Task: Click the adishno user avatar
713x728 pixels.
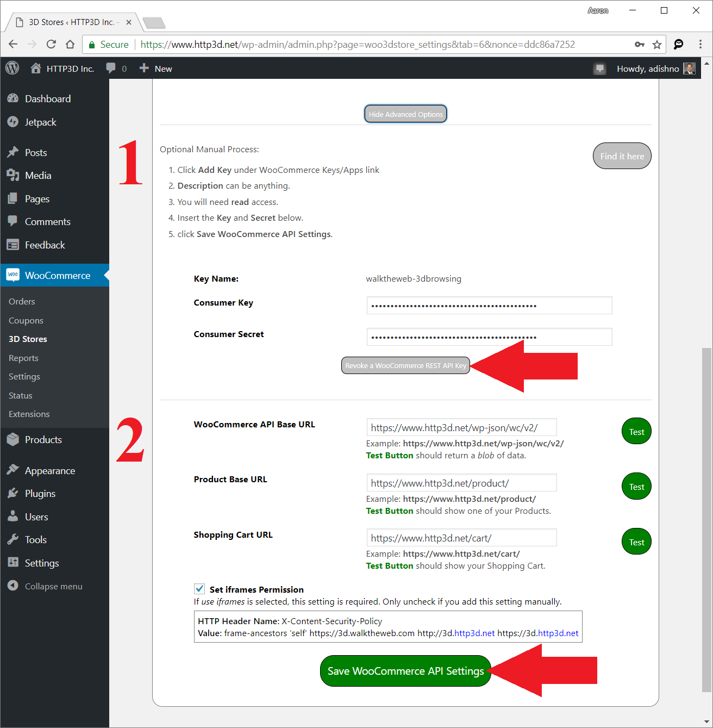Action: coord(689,69)
